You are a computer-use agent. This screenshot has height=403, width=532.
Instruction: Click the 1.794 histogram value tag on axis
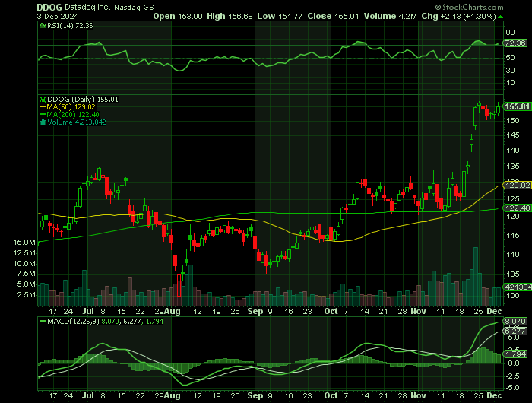pyautogui.click(x=515, y=354)
